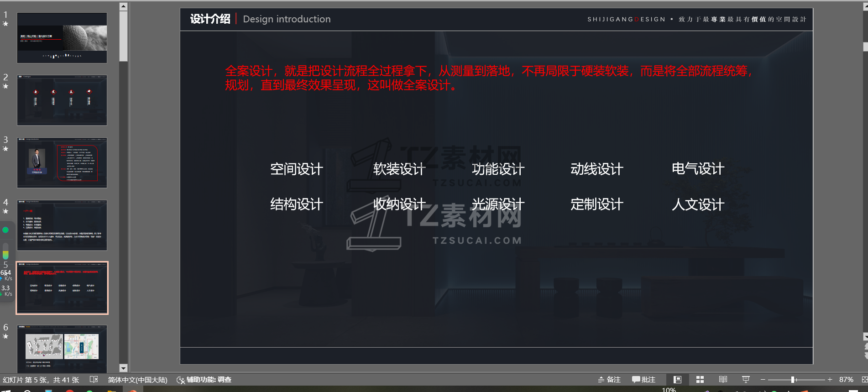This screenshot has height=392, width=868.
Task: Click the zoom out minus button
Action: [x=763, y=380]
